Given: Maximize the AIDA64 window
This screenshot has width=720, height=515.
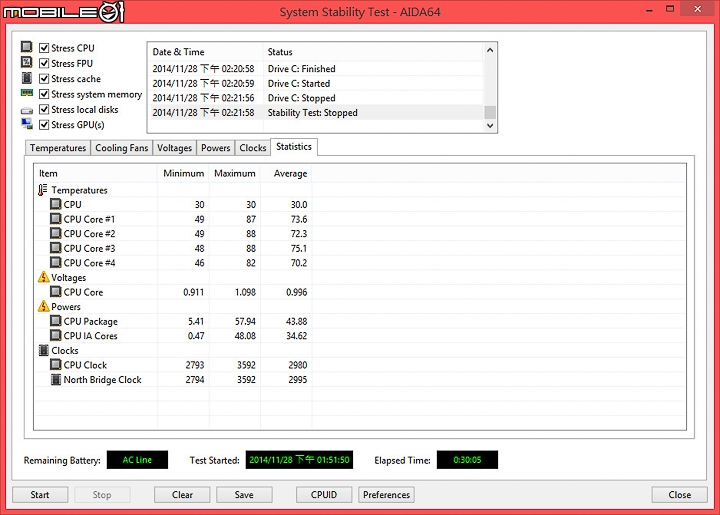Looking at the screenshot, I should (x=670, y=9).
